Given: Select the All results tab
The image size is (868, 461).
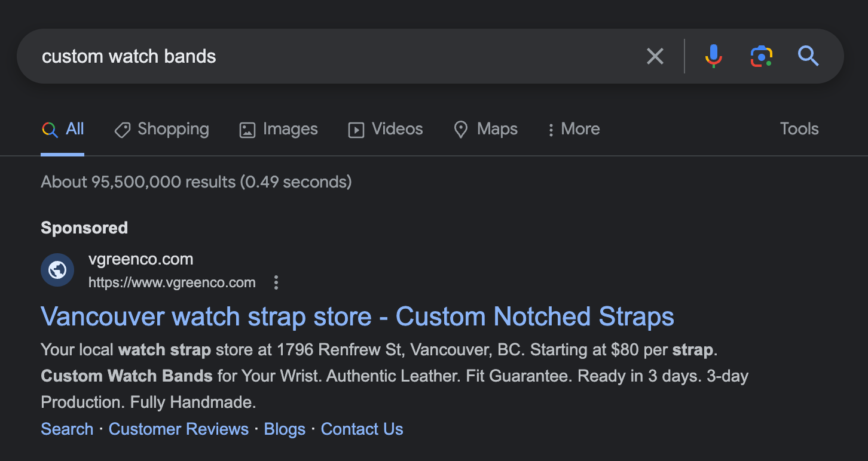Looking at the screenshot, I should coord(63,129).
